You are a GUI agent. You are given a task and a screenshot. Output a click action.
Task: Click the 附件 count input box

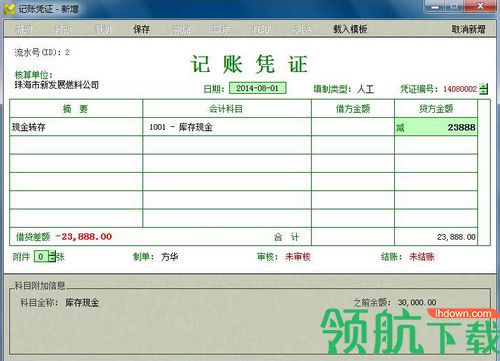pyautogui.click(x=41, y=257)
